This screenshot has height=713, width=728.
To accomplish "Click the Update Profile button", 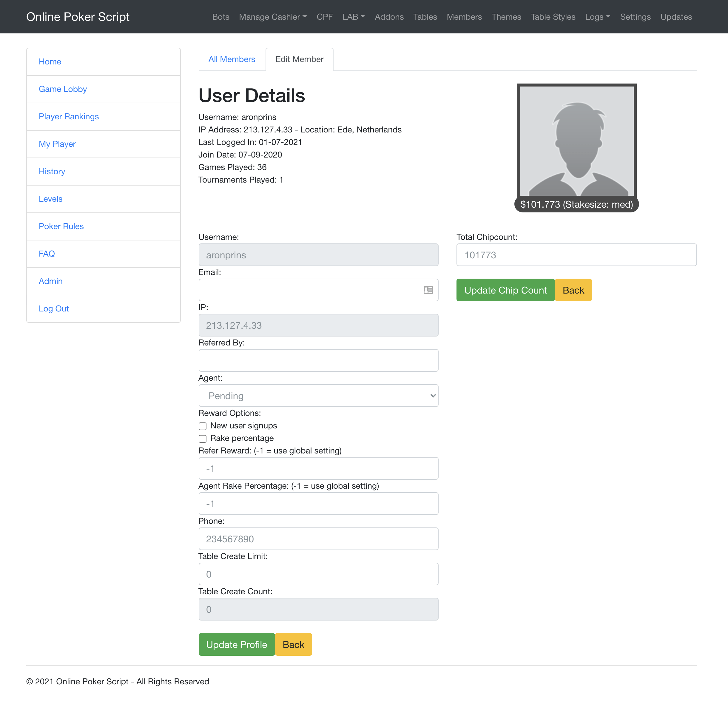I will coord(236,644).
